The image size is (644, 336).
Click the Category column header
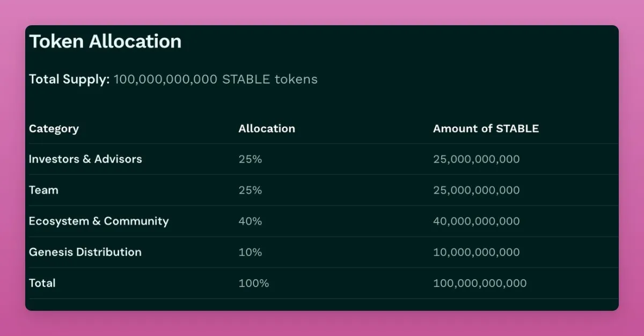(54, 129)
